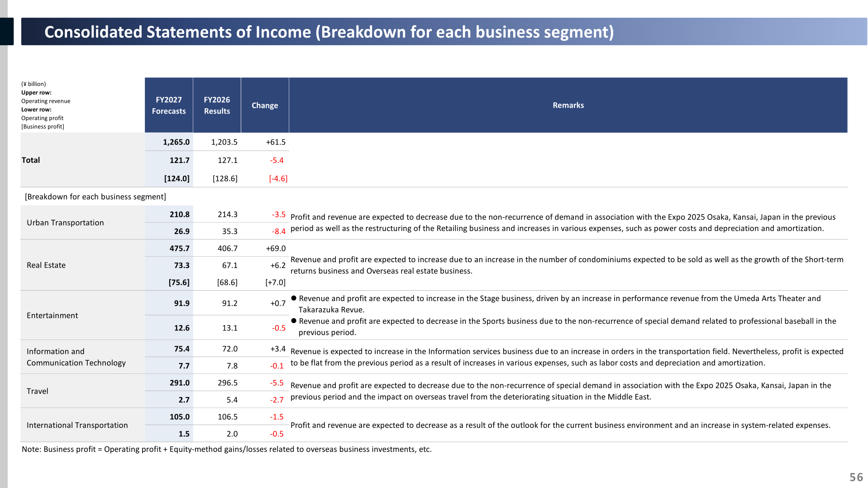This screenshot has width=868, height=488.
Task: Select Total operating profit '121.7'
Action: (x=180, y=160)
